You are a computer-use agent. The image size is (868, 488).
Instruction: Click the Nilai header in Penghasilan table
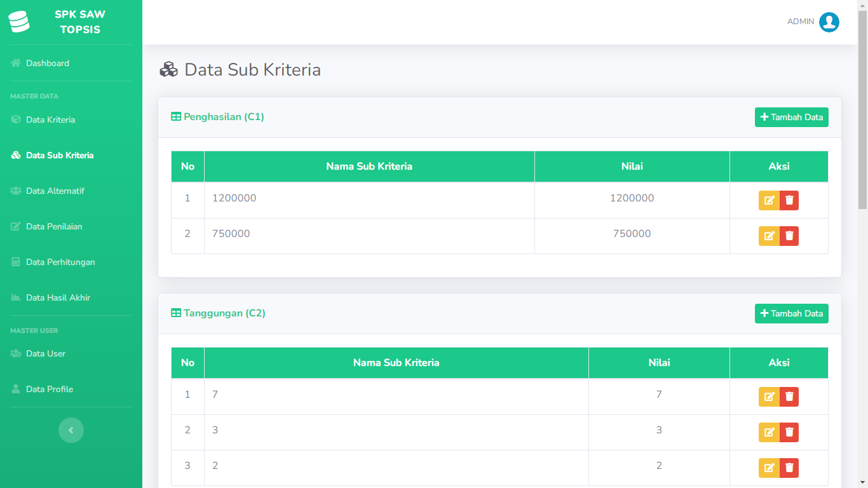click(x=632, y=166)
